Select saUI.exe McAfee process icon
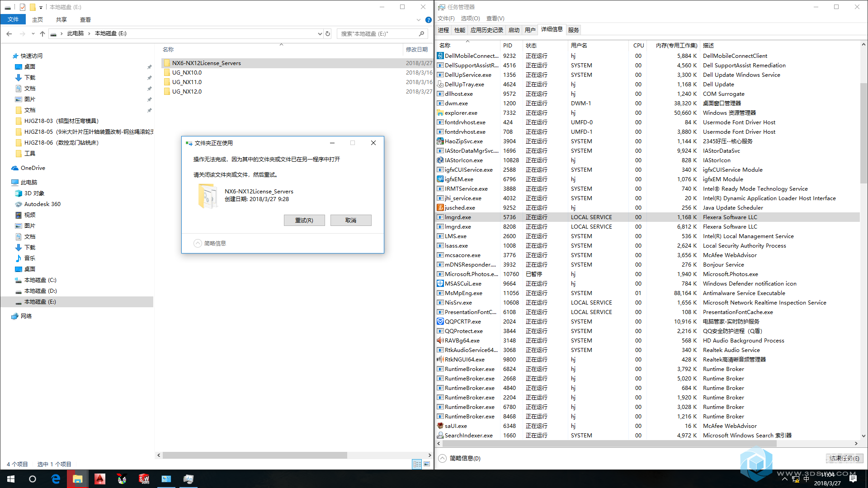The width and height of the screenshot is (868, 488). point(440,426)
